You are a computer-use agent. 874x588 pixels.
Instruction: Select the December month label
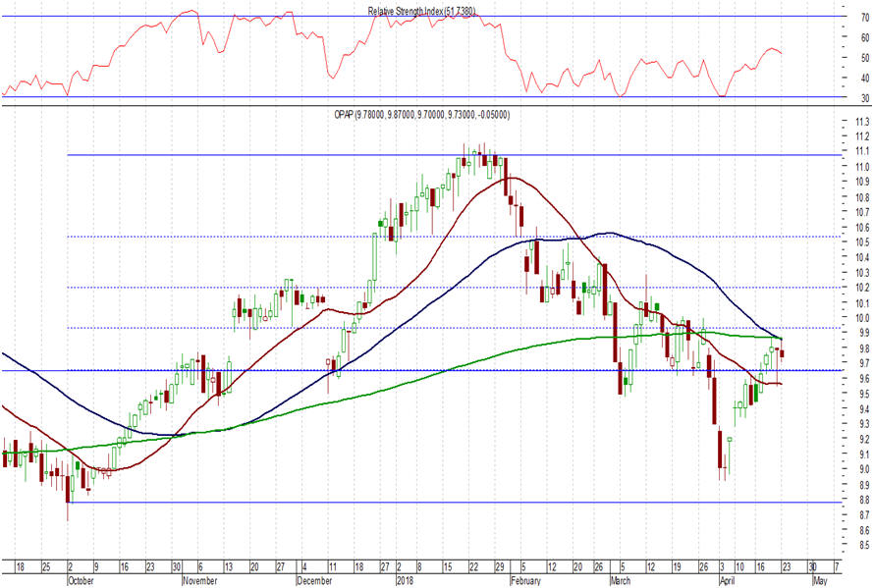coord(314,581)
